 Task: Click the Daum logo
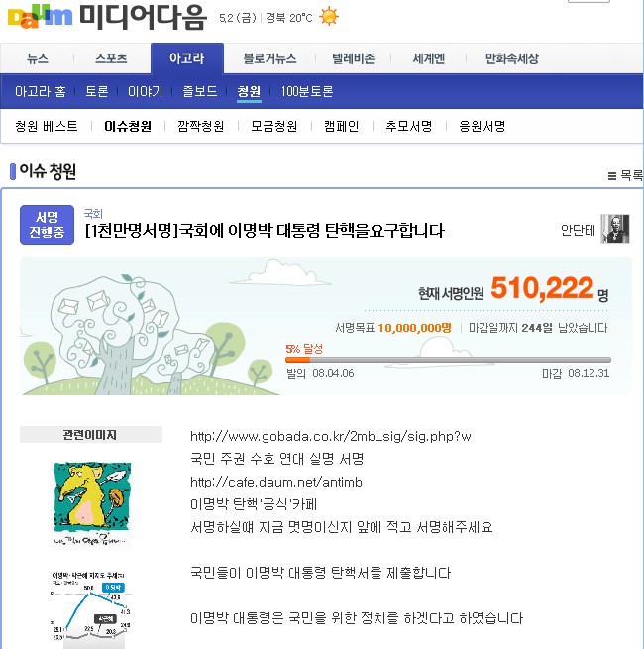click(x=40, y=17)
